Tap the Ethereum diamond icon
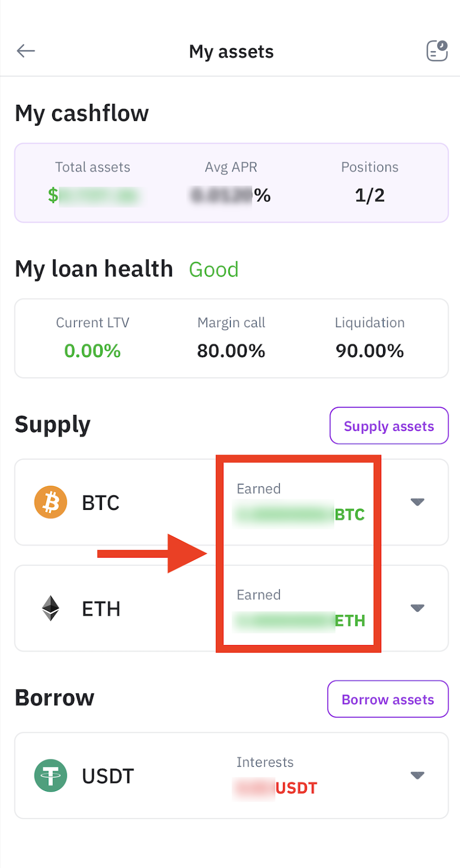 point(50,608)
